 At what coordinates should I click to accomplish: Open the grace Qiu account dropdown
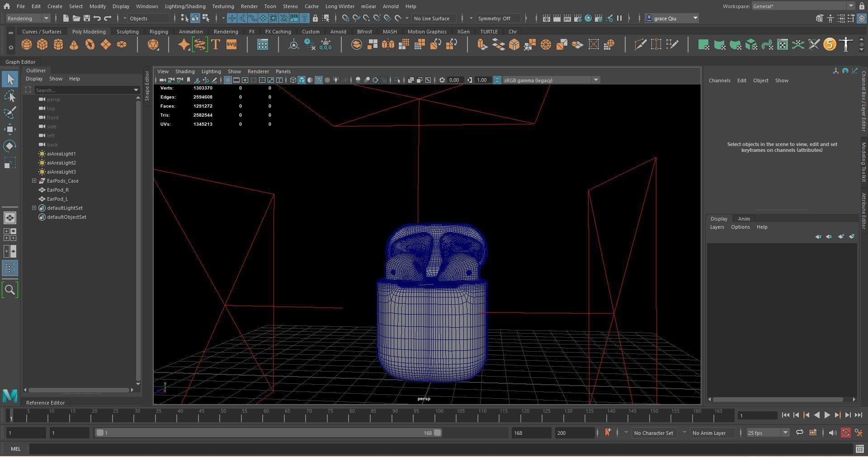672,19
